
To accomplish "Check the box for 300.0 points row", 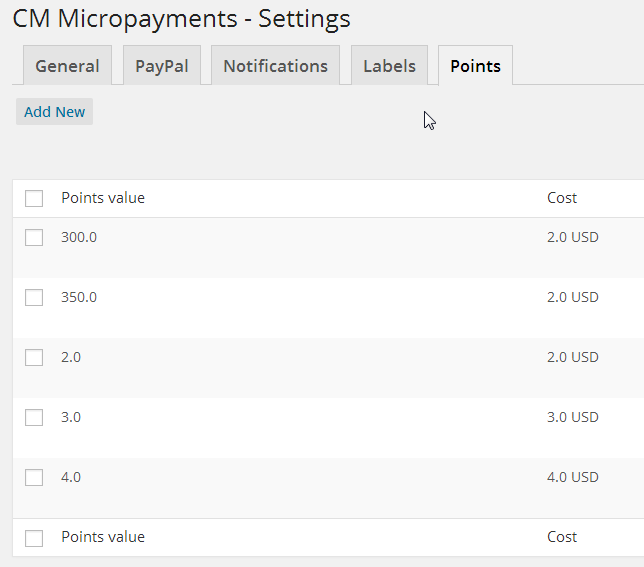I will 34,237.
